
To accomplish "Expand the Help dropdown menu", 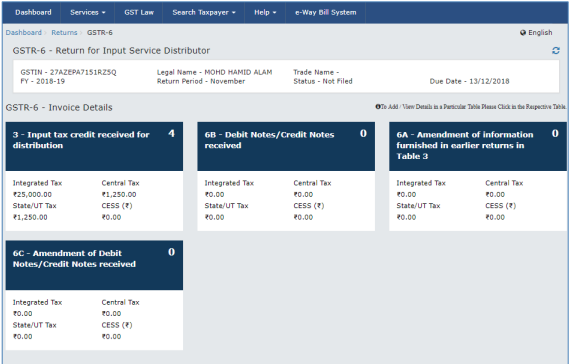I will pos(265,12).
